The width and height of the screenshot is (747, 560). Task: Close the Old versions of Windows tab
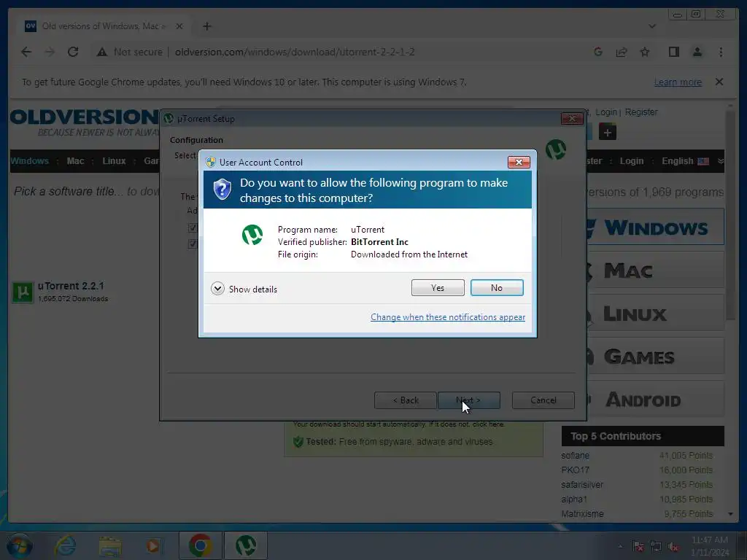(x=179, y=26)
